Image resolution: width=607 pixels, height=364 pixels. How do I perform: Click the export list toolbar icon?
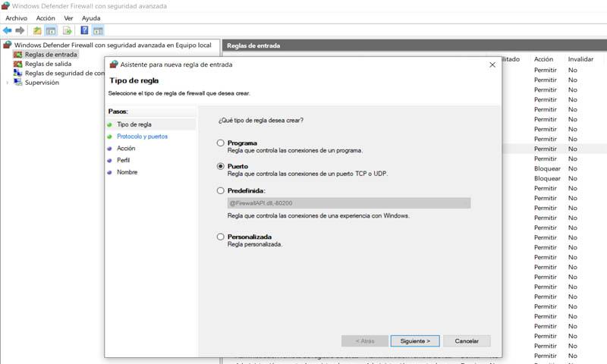[x=67, y=31]
